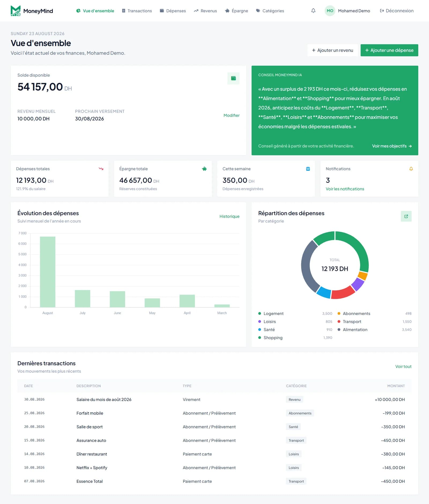Click the Assurance auto transaction
Viewport: 429px width, 504px height.
click(x=214, y=440)
